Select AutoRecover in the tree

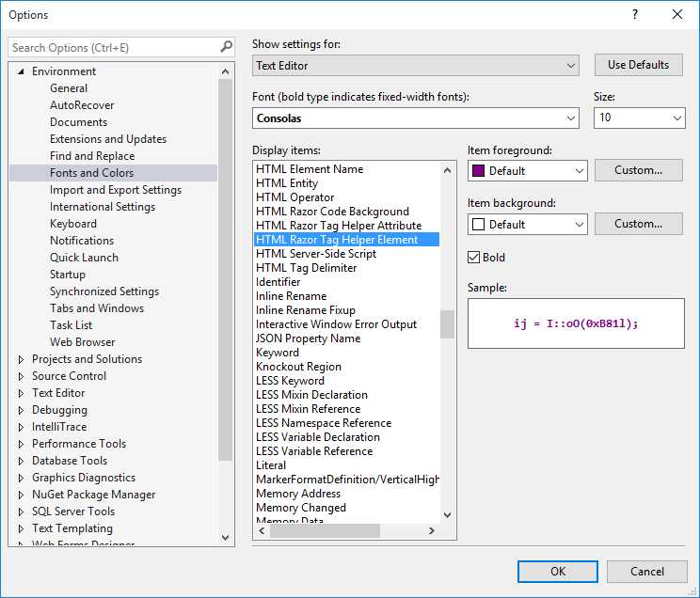click(82, 105)
